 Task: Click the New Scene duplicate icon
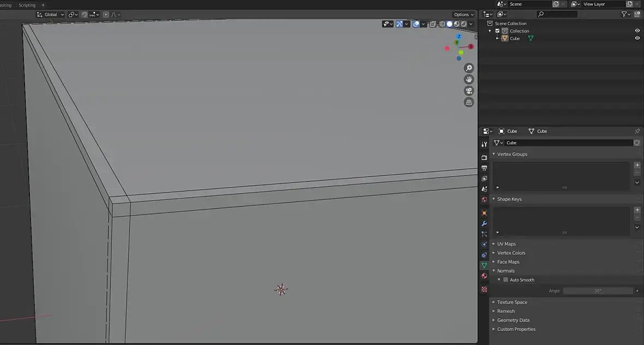(556, 4)
